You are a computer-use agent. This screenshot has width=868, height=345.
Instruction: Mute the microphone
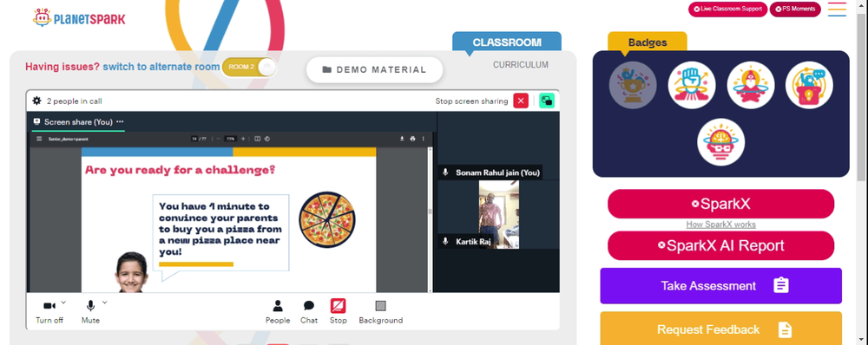[90, 311]
